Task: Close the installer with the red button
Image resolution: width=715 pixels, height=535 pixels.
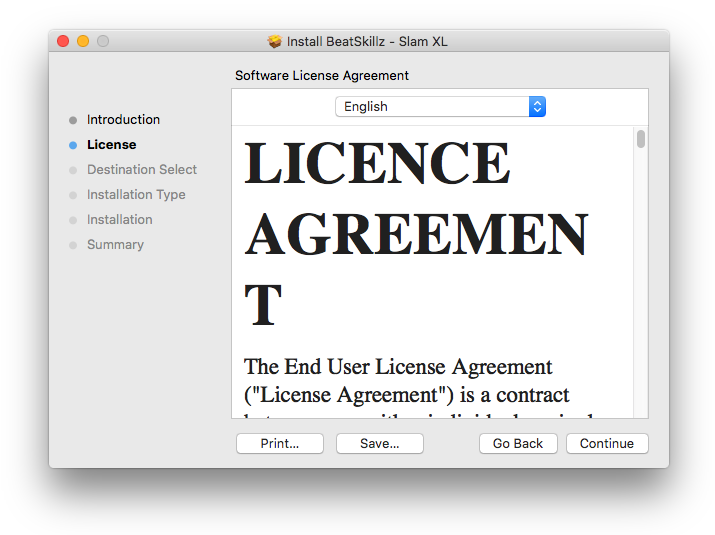Action: [63, 41]
